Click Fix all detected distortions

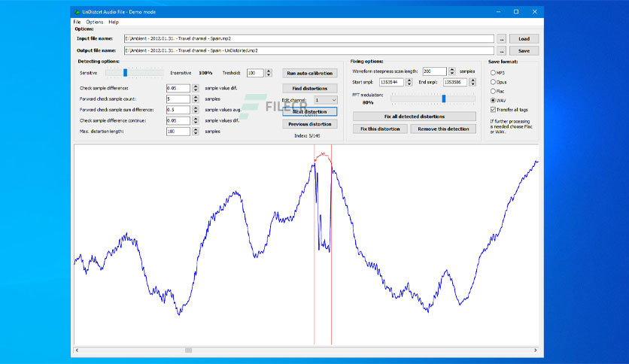(415, 117)
